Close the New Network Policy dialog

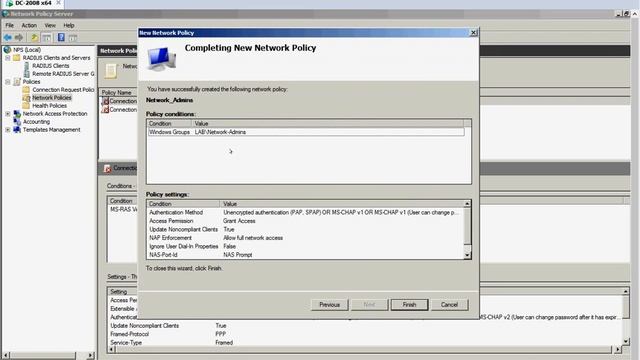pos(473,33)
